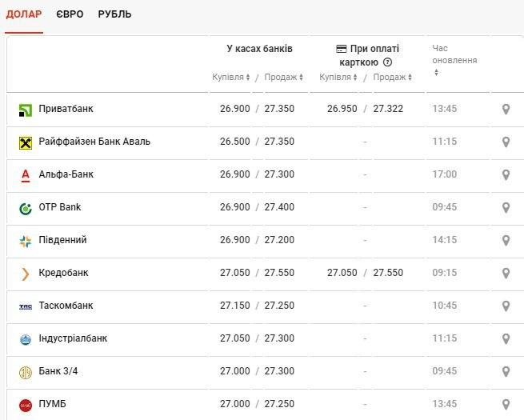Image resolution: width=524 pixels, height=420 pixels.
Task: Sort by card payment Продаж column
Action: pyautogui.click(x=392, y=78)
